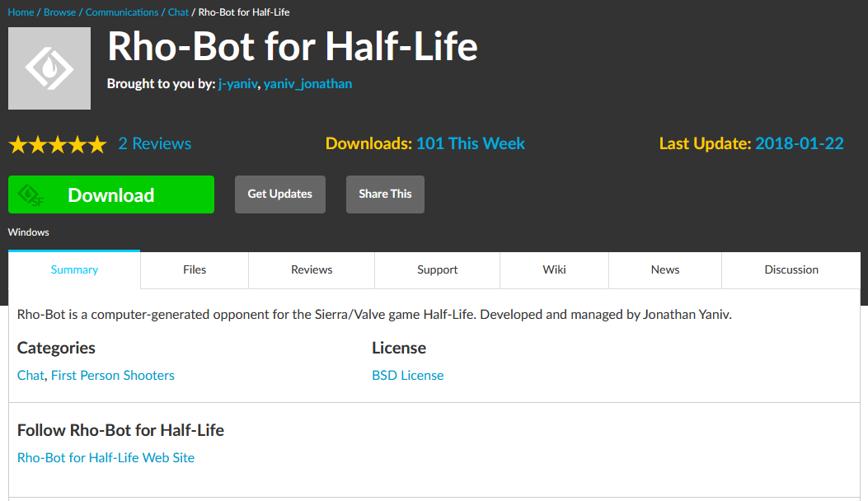Open the 2 Reviews link
Image resolution: width=868 pixels, height=501 pixels.
click(155, 143)
